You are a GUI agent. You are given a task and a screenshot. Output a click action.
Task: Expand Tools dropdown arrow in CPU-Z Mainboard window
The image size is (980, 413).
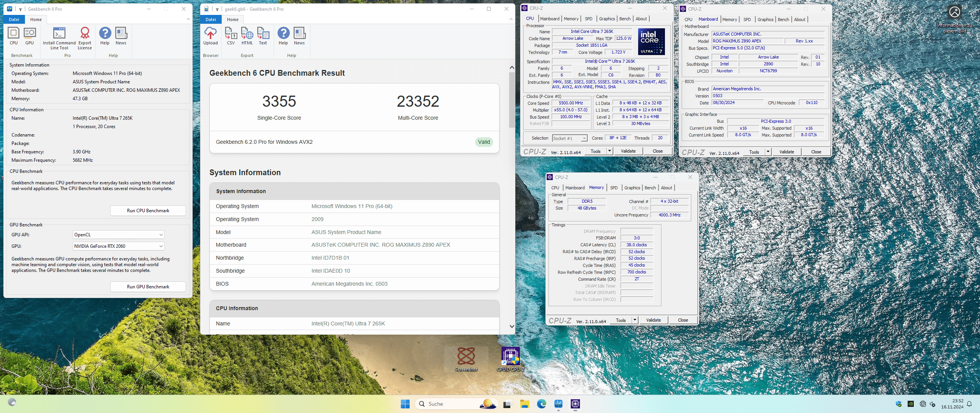pyautogui.click(x=768, y=152)
